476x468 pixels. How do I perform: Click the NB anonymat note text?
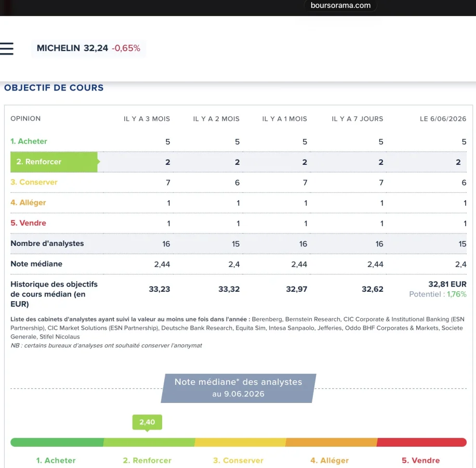point(106,345)
